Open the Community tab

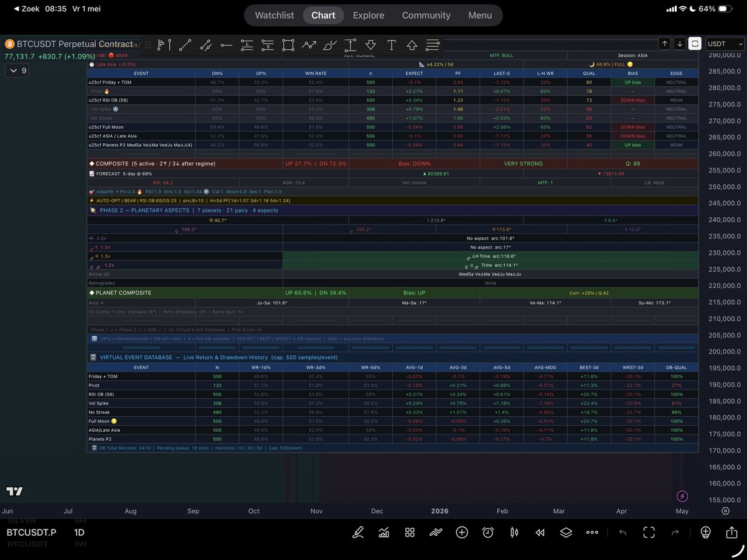[x=426, y=16]
